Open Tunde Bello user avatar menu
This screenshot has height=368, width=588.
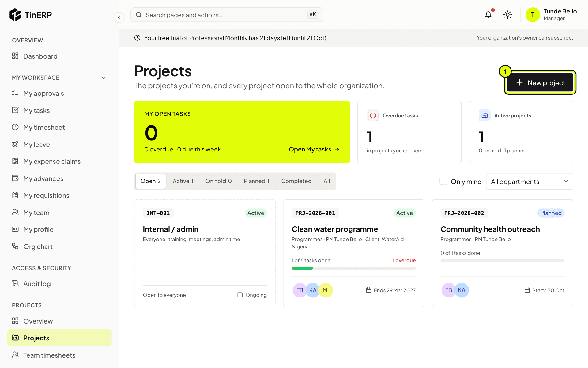click(x=533, y=15)
